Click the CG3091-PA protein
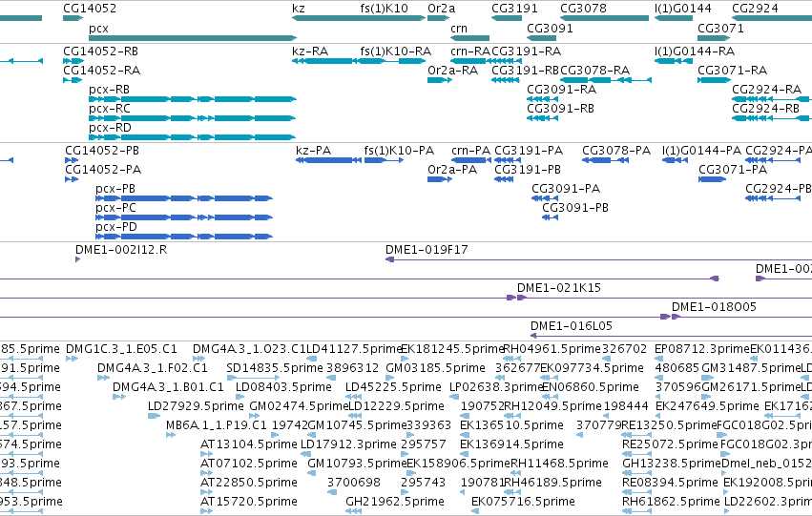 tap(544, 198)
